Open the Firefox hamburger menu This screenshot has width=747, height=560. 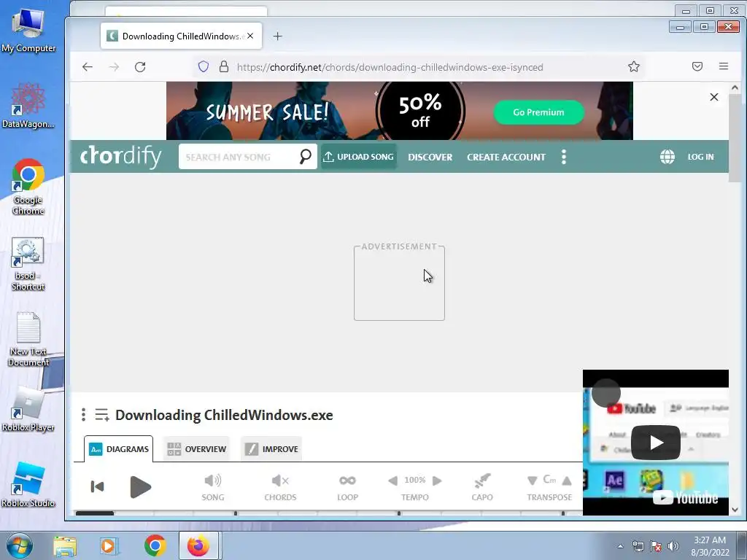click(724, 66)
